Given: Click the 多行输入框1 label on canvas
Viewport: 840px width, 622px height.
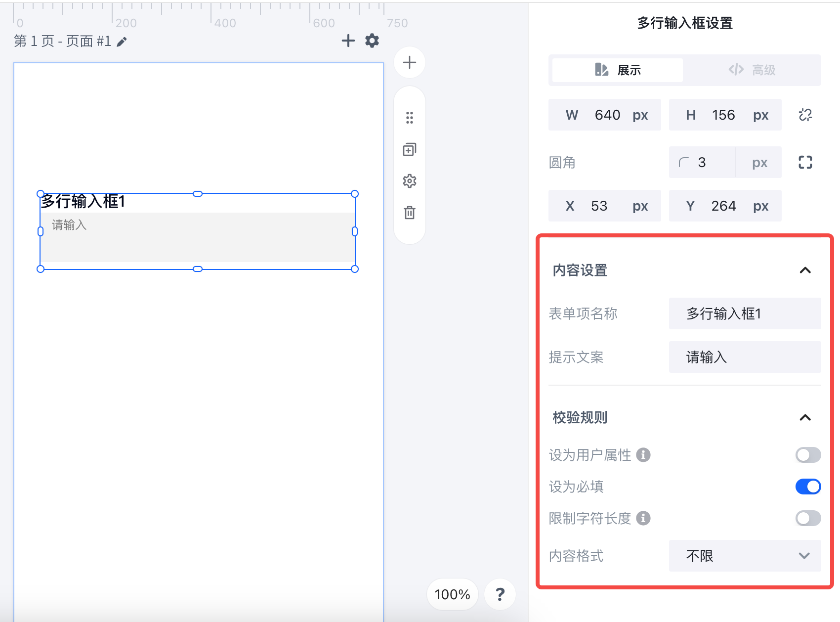Looking at the screenshot, I should coord(83,202).
